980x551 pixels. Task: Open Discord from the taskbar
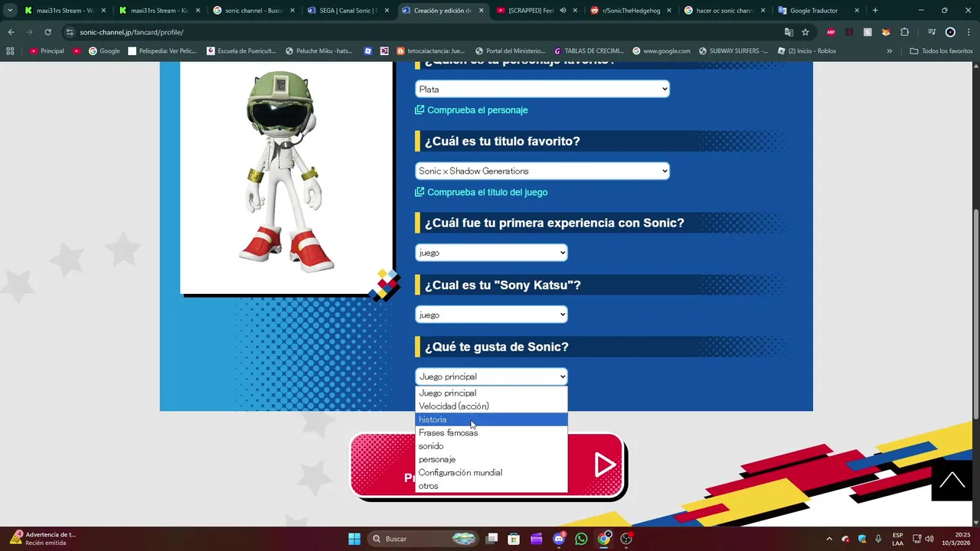(559, 539)
